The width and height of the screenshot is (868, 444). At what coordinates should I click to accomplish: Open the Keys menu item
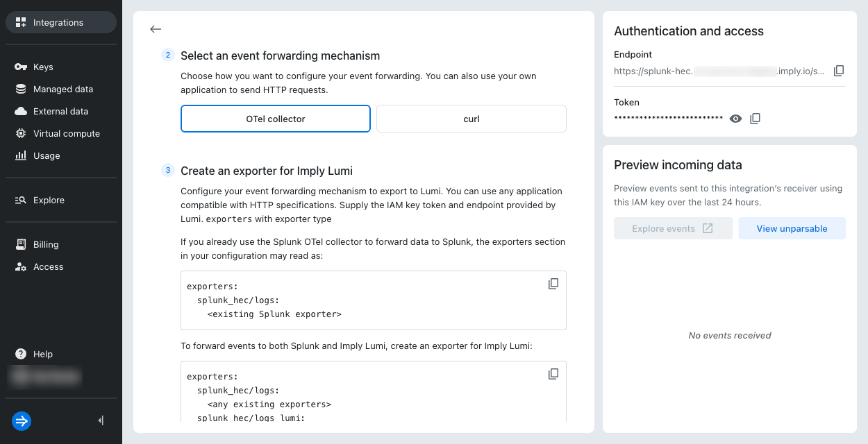pyautogui.click(x=61, y=67)
